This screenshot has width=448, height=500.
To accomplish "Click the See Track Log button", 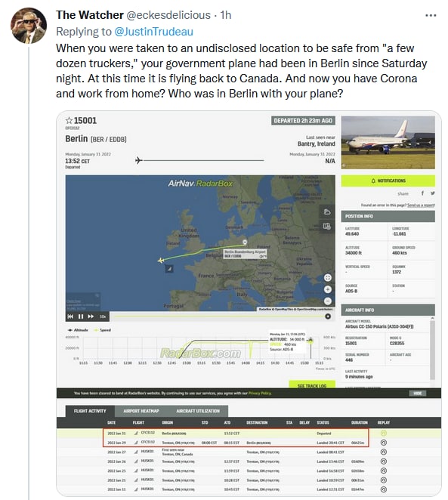I will tap(312, 385).
